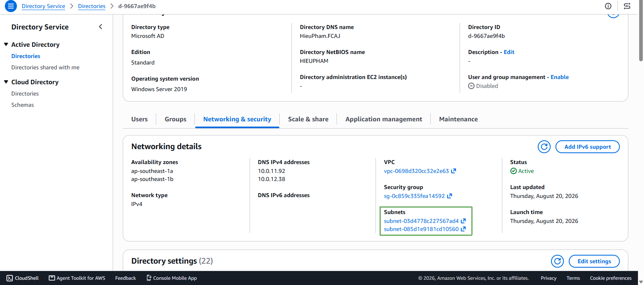The width and height of the screenshot is (644, 285).
Task: Click the Add IPv6 support button
Action: tap(588, 147)
